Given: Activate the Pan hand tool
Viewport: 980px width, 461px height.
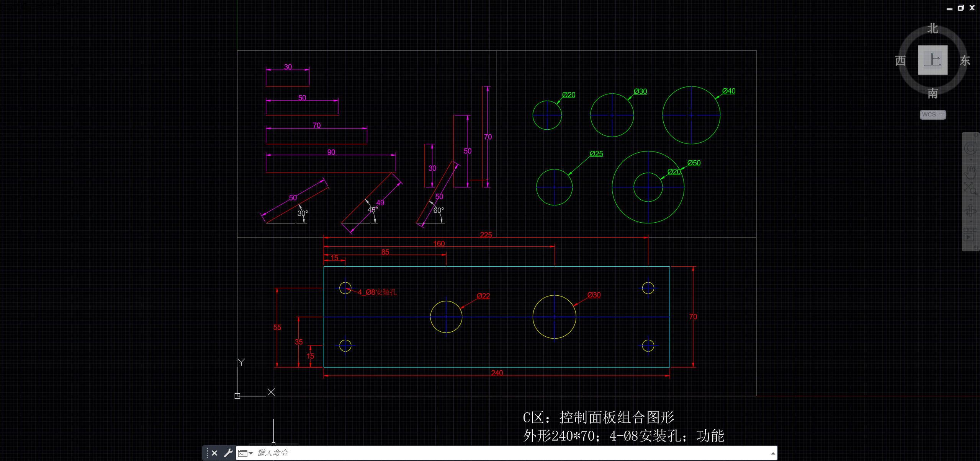Looking at the screenshot, I should [x=970, y=172].
